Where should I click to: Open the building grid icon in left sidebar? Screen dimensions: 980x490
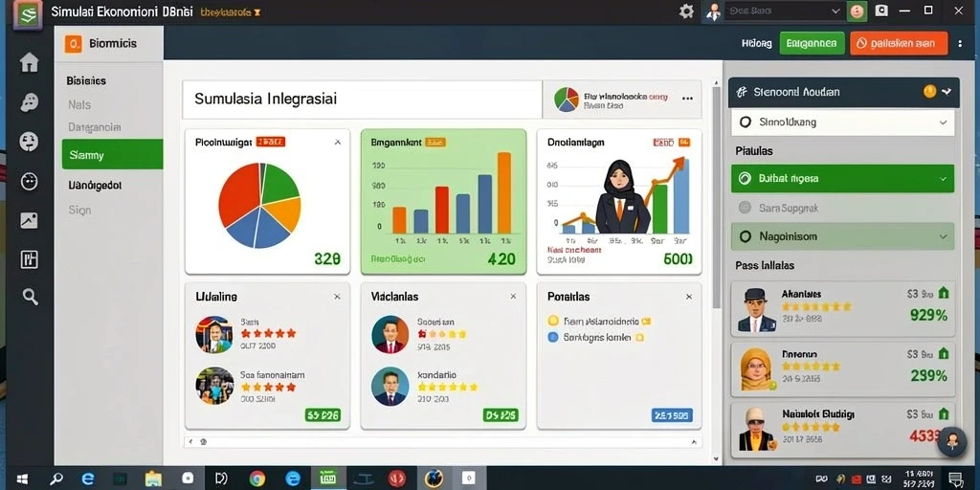tap(30, 259)
